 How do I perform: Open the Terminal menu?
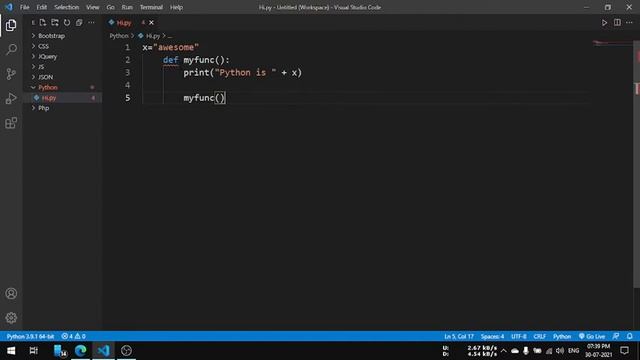(x=151, y=7)
